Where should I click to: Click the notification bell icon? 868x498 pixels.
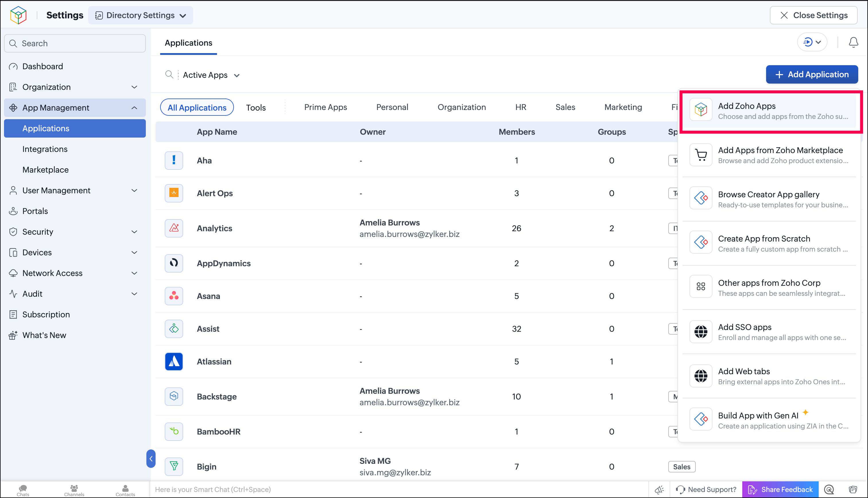pyautogui.click(x=853, y=42)
